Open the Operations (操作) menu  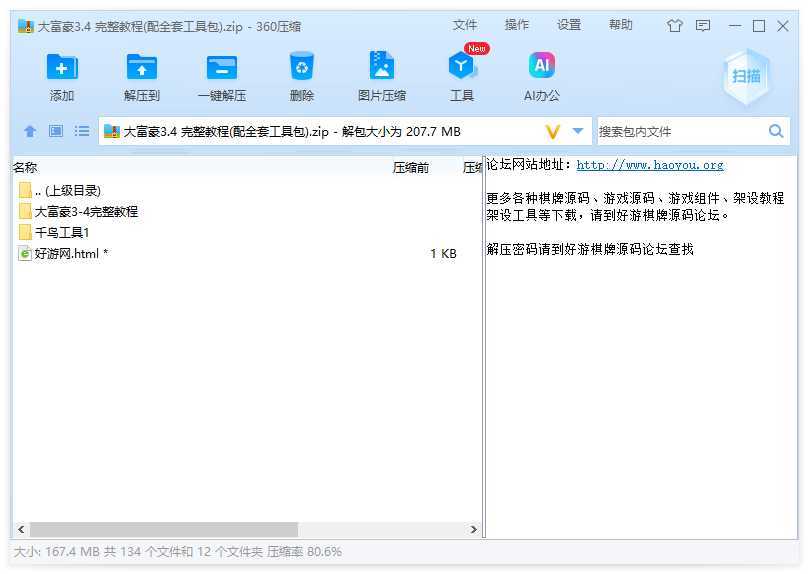[x=517, y=25]
